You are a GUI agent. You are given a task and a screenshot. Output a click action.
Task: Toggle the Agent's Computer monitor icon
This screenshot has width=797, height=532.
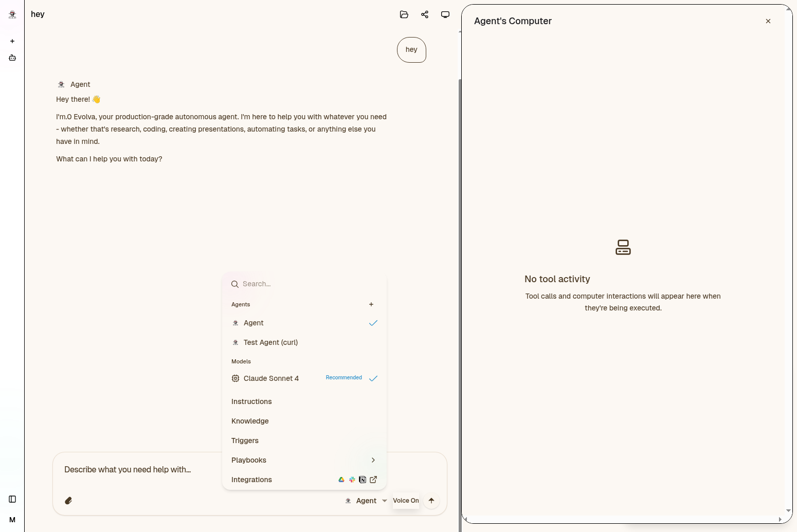click(445, 14)
